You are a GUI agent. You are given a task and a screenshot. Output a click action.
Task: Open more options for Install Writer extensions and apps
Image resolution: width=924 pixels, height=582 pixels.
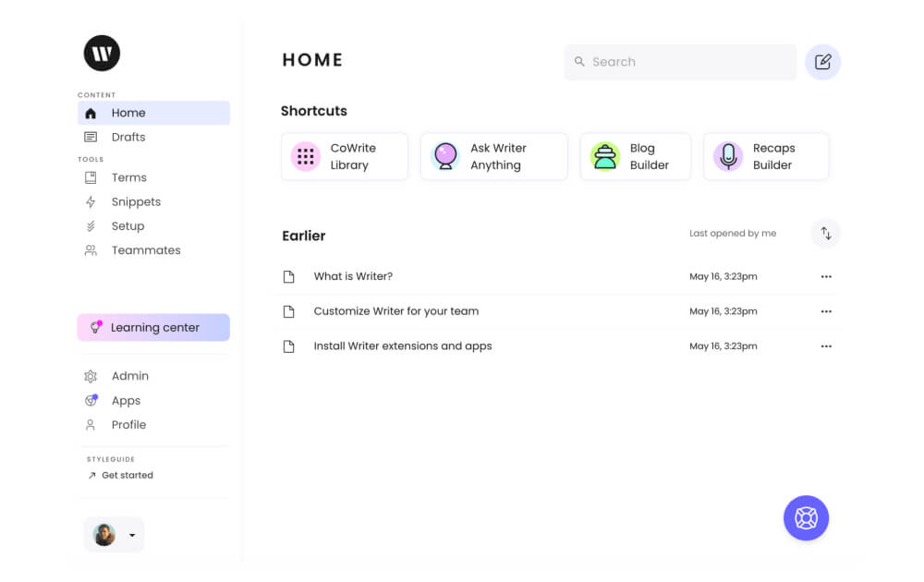click(826, 346)
